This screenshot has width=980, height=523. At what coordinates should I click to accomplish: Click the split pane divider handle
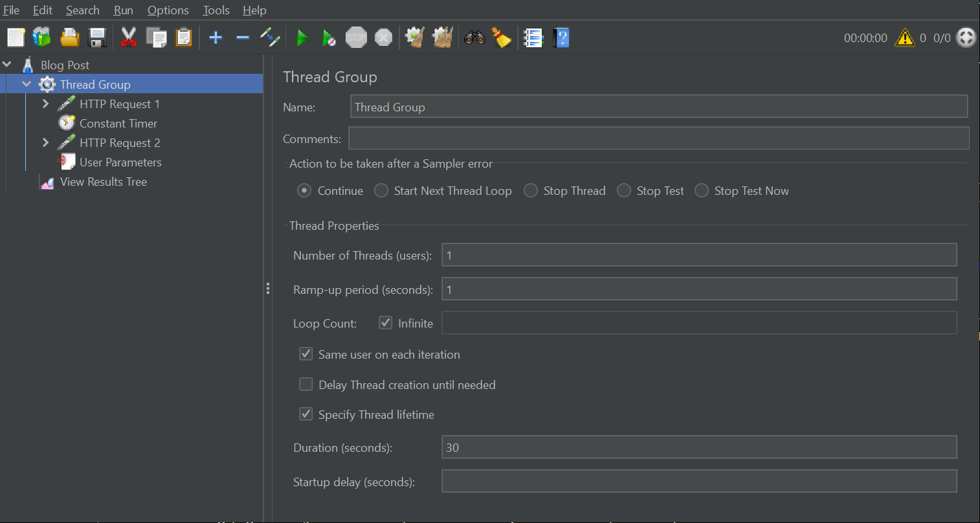(x=267, y=289)
